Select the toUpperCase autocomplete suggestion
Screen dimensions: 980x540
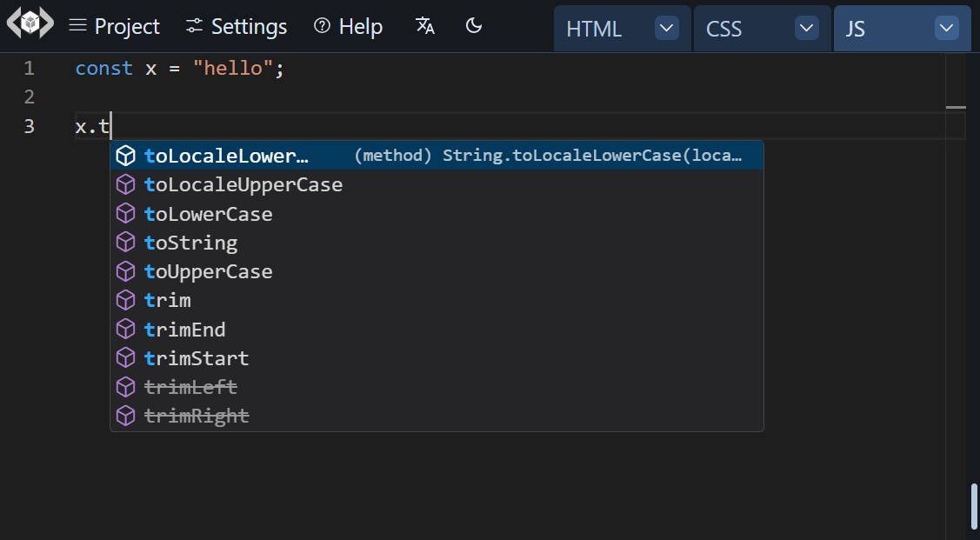point(208,271)
